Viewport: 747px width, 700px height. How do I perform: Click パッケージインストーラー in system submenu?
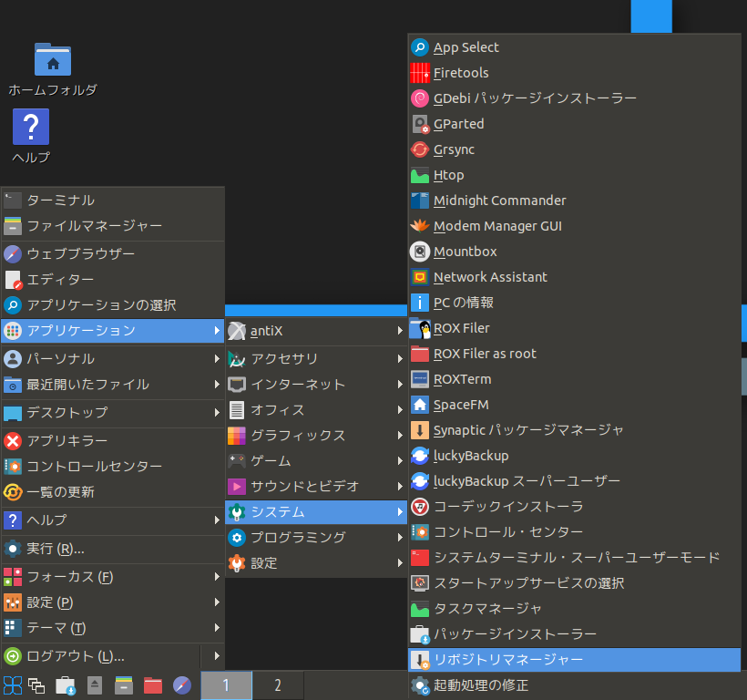pos(575,634)
